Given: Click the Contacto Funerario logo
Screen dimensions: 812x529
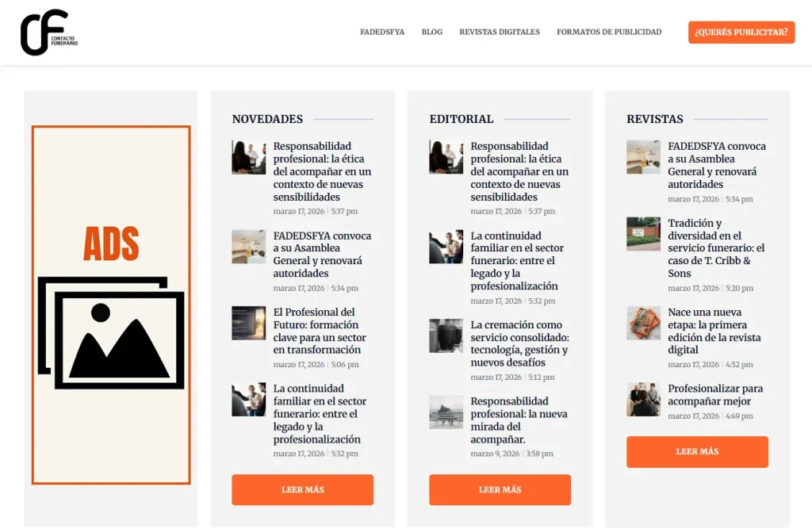Looking at the screenshot, I should click(49, 33).
